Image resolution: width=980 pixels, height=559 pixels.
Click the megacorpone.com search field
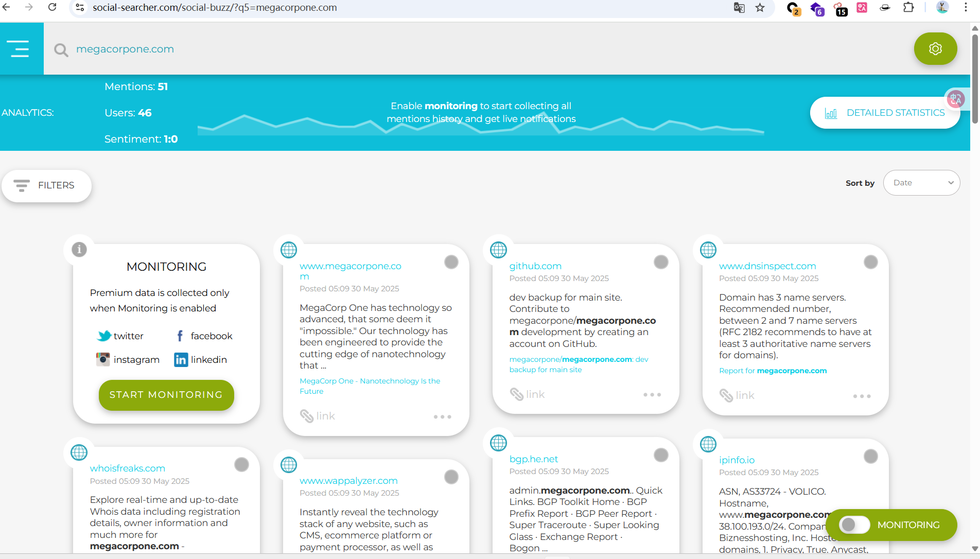pyautogui.click(x=125, y=49)
